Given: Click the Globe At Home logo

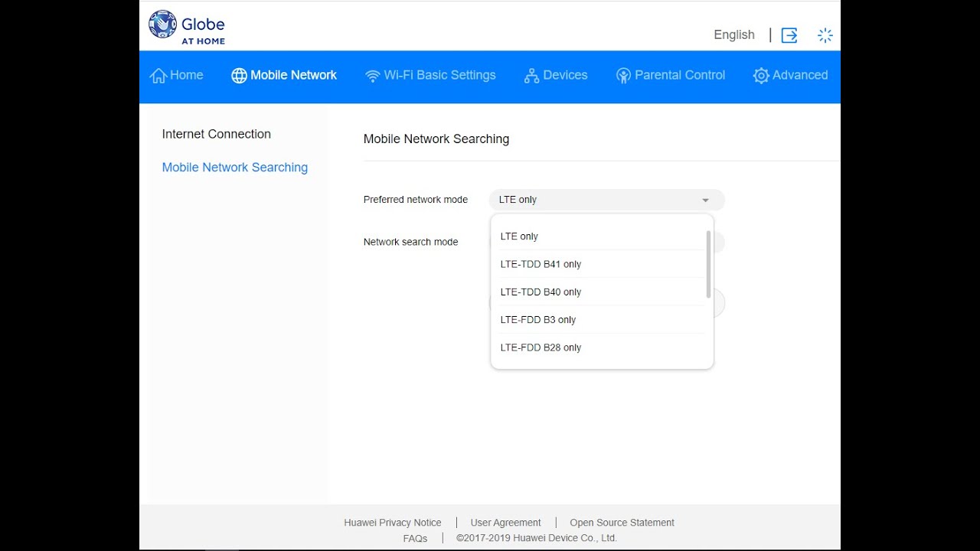Looking at the screenshot, I should pyautogui.click(x=187, y=28).
